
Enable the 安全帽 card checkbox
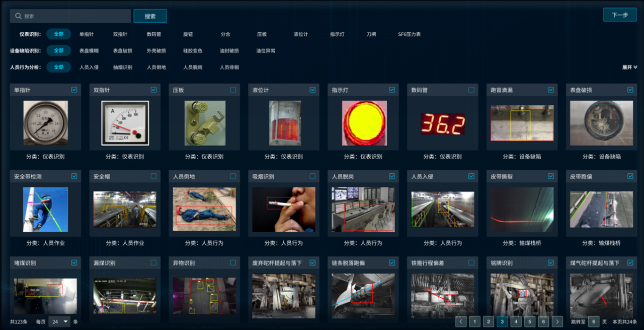[154, 176]
